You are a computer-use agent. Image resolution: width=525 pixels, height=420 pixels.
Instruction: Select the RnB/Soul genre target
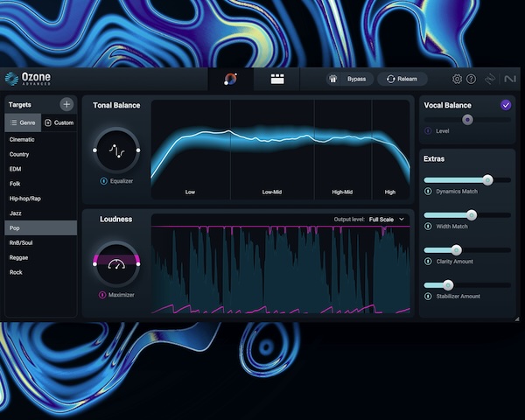41,242
